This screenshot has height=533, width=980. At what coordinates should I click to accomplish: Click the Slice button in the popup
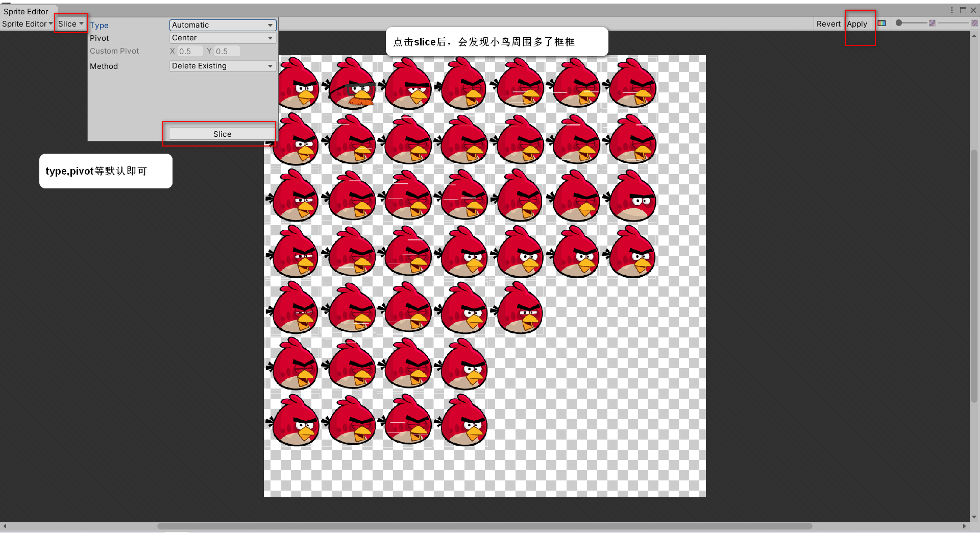pyautogui.click(x=222, y=134)
